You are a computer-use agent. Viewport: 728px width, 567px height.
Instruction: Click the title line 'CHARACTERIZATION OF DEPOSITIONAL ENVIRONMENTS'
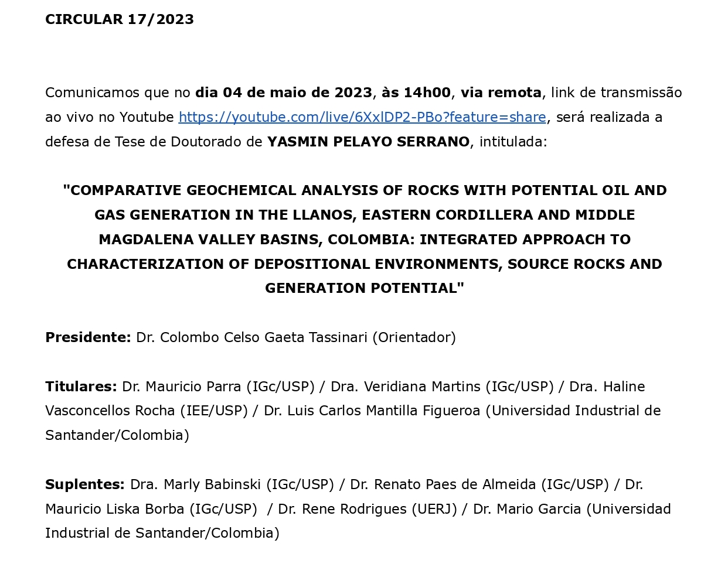(x=365, y=264)
